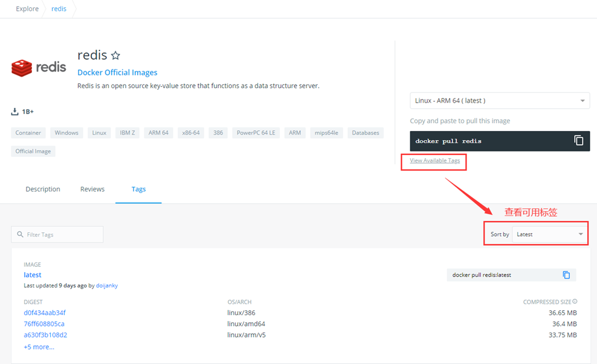Switch to the Reviews tab
Viewport: 597px width, 364px height.
tap(92, 189)
